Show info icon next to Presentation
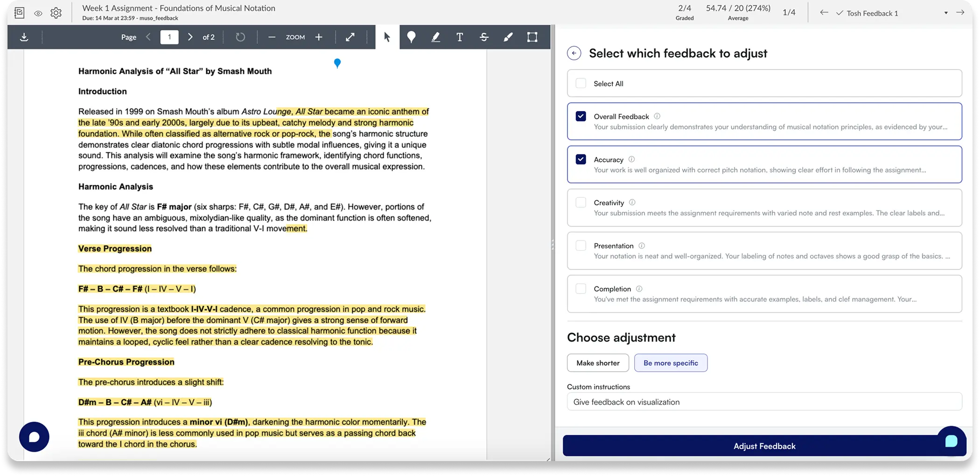980x476 pixels. tap(642, 245)
